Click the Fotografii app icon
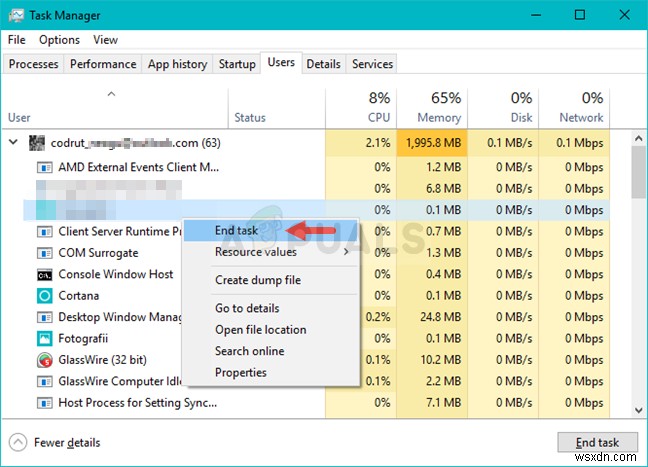This screenshot has height=467, width=648. pyautogui.click(x=45, y=339)
